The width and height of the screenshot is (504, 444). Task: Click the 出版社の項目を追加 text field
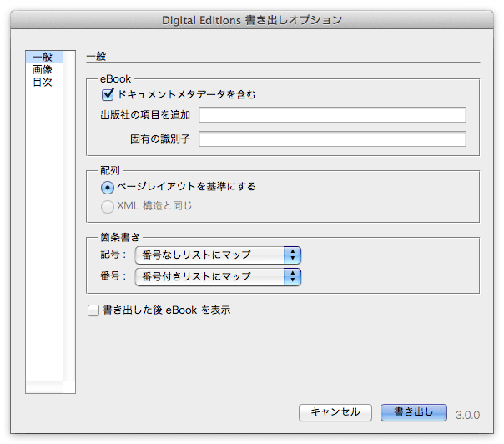click(x=332, y=115)
